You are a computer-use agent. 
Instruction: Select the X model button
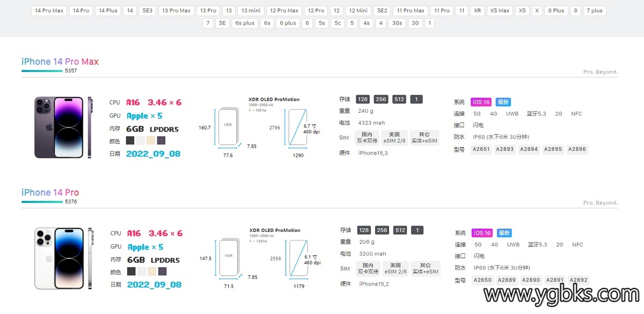[537, 11]
